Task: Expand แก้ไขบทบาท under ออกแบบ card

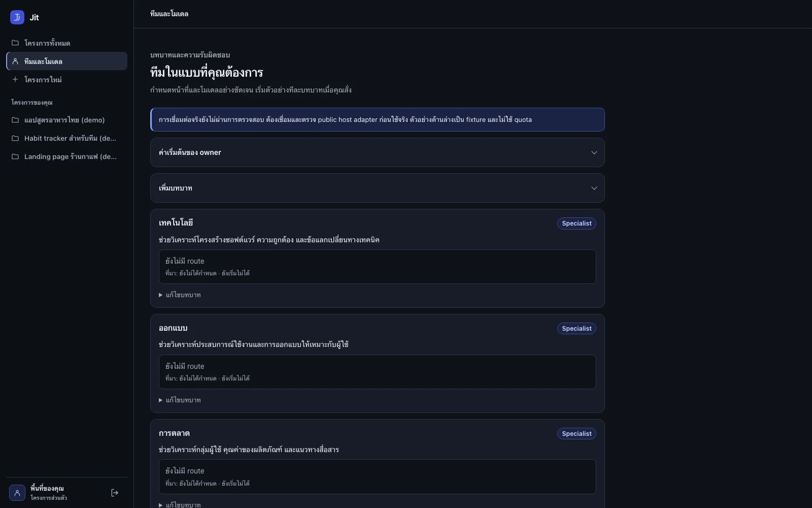Action: [x=180, y=400]
